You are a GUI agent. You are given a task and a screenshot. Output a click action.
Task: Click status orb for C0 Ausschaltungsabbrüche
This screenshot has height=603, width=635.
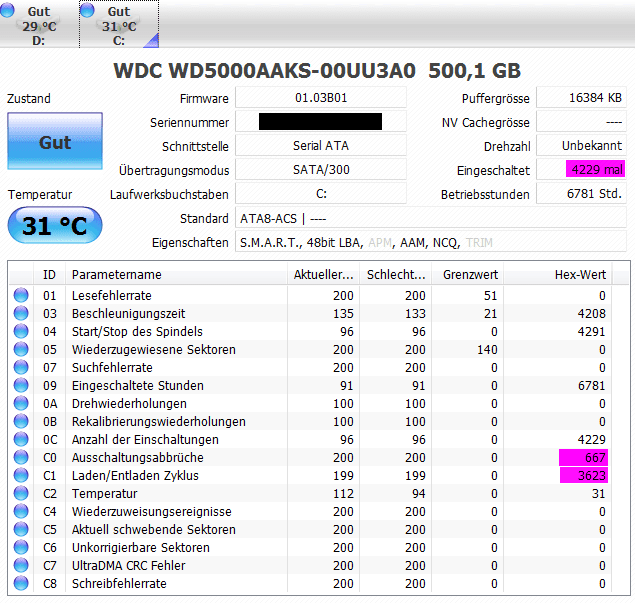point(21,457)
